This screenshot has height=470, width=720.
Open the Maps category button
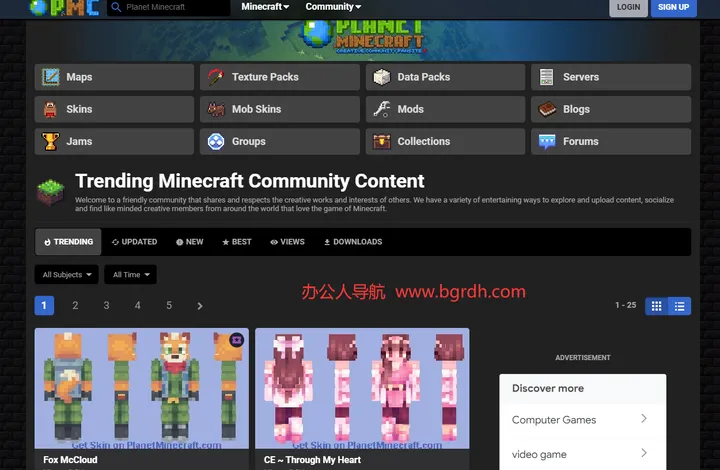tap(114, 77)
